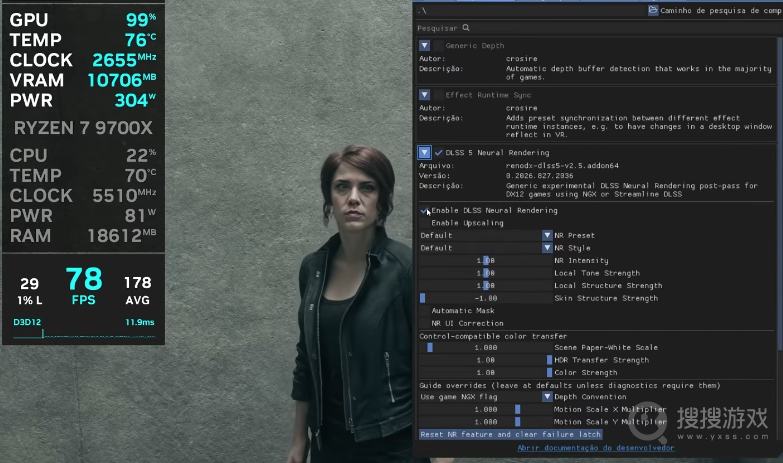Enable the Enable Upscaling checkbox
Screen dimensions: 783x463
(424, 223)
